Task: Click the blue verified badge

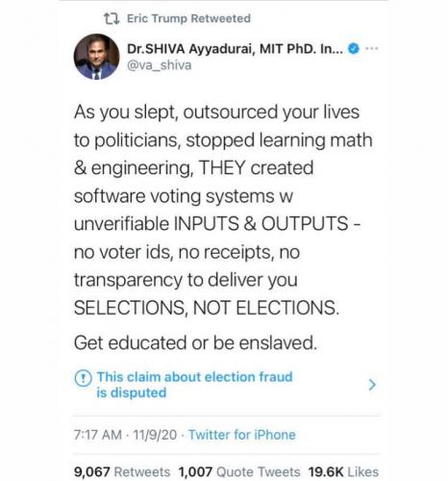Action: point(354,49)
